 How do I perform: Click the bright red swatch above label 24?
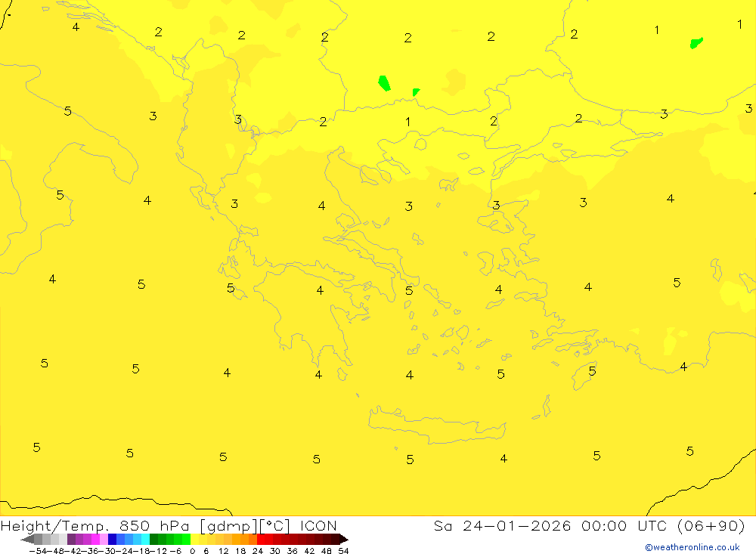pos(261,539)
